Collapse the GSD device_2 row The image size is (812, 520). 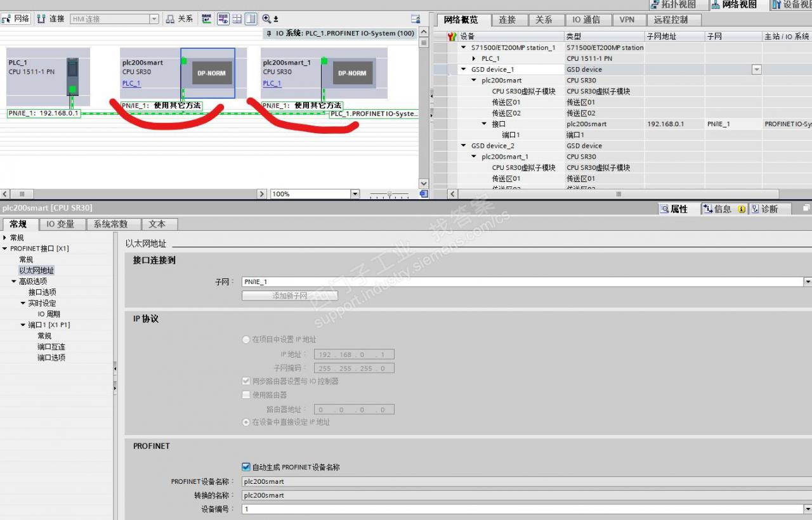click(465, 146)
